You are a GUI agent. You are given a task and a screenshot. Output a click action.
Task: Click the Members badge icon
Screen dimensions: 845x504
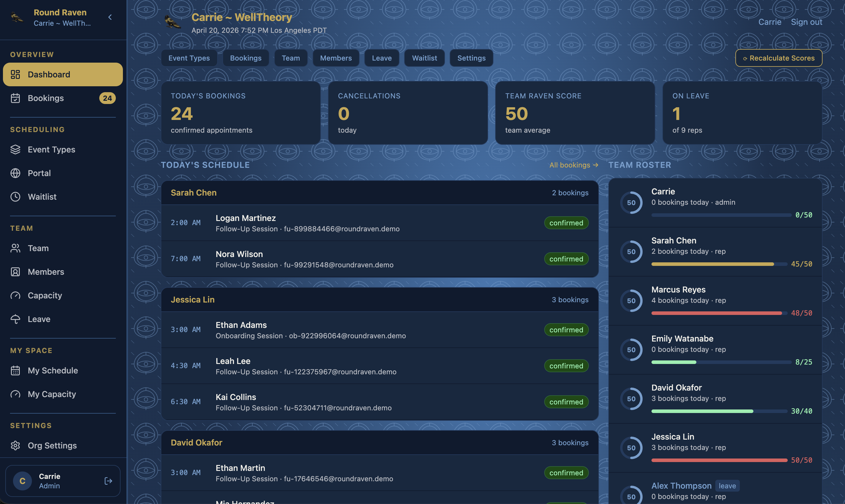[x=15, y=272]
